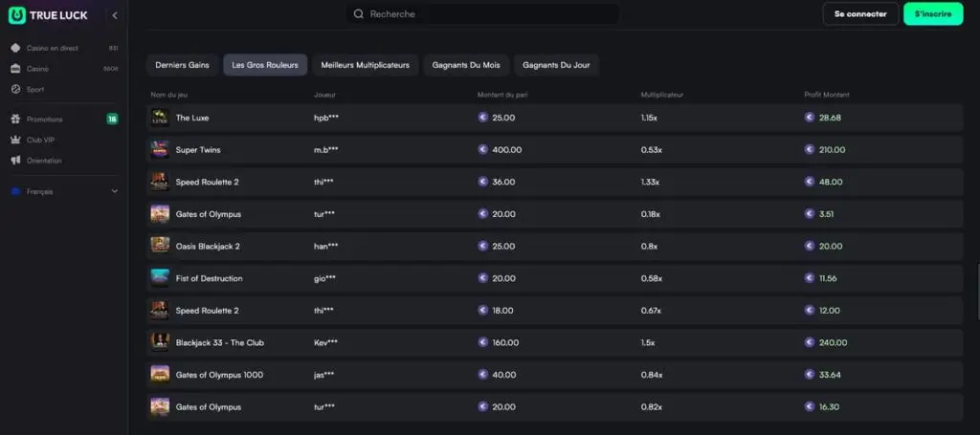Open Fist of Destruction game thumbnail
Image resolution: width=980 pixels, height=435 pixels.
click(160, 278)
